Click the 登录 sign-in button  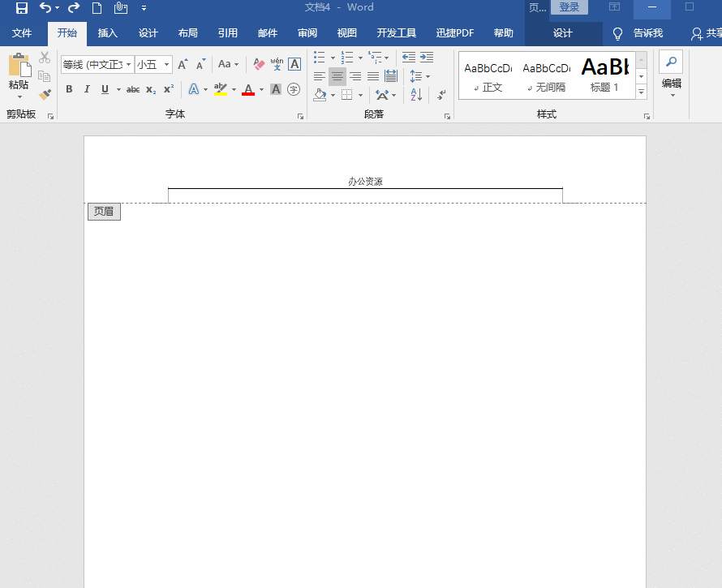[569, 7]
